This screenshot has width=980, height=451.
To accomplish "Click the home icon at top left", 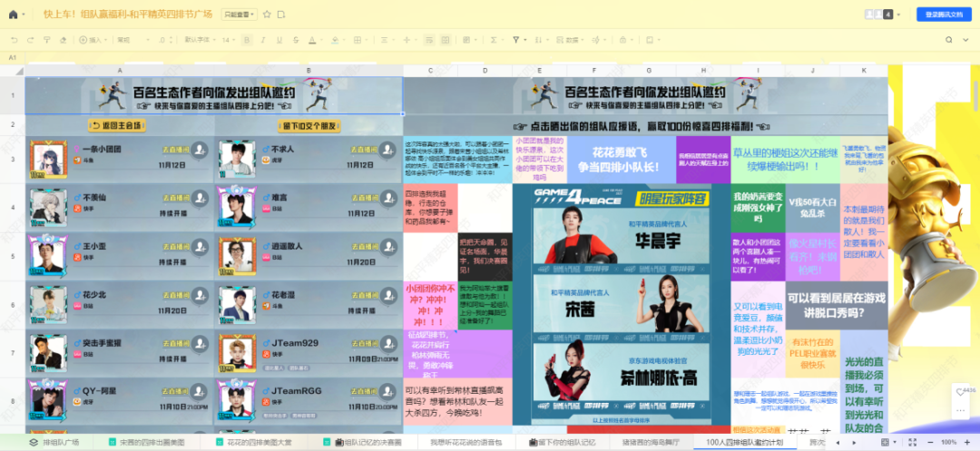I will [13, 15].
